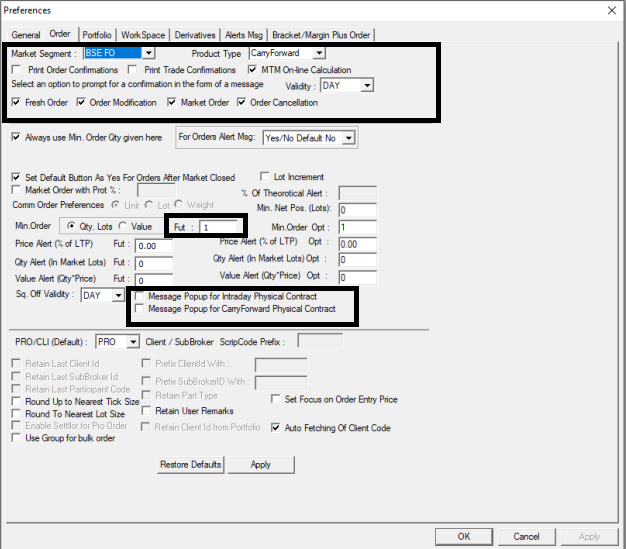
Task: Click the Min.Order Fut input field
Action: click(220, 227)
